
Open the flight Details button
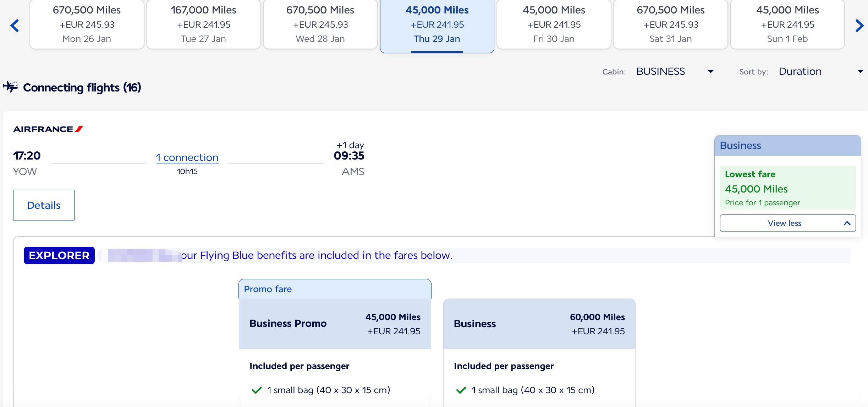[44, 205]
